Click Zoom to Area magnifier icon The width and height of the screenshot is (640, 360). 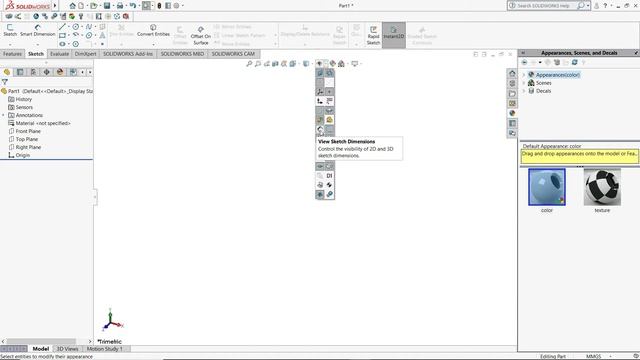click(258, 64)
